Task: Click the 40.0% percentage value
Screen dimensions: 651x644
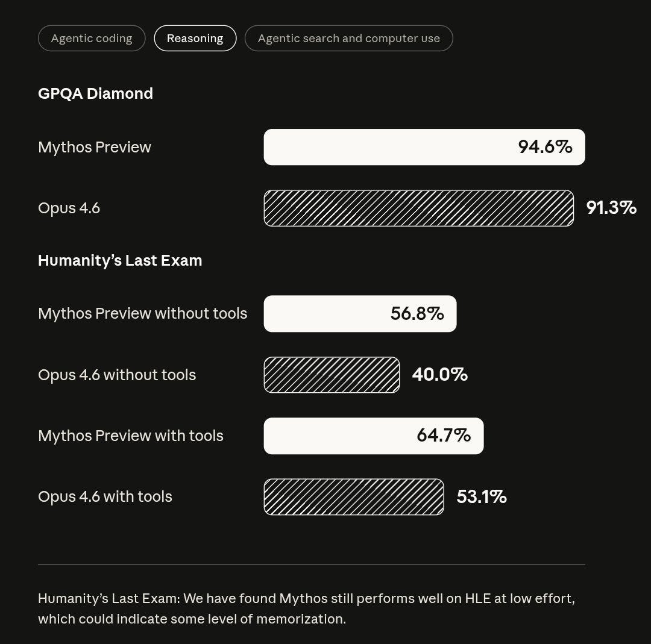Action: coord(439,374)
